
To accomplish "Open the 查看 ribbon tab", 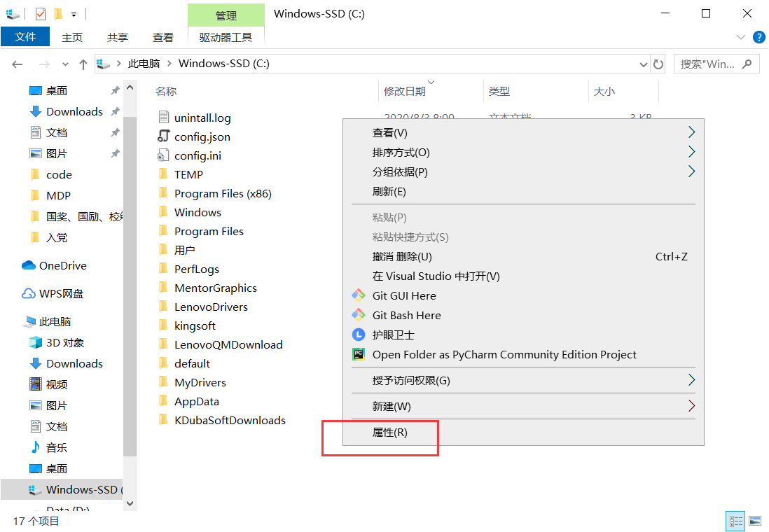I will pos(162,37).
